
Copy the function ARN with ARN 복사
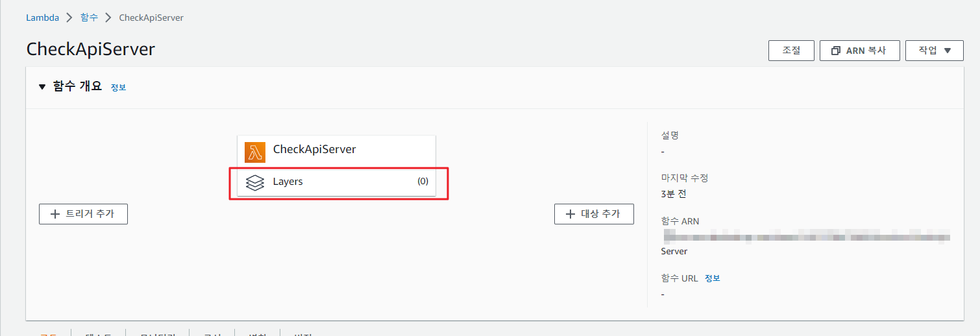pos(859,50)
